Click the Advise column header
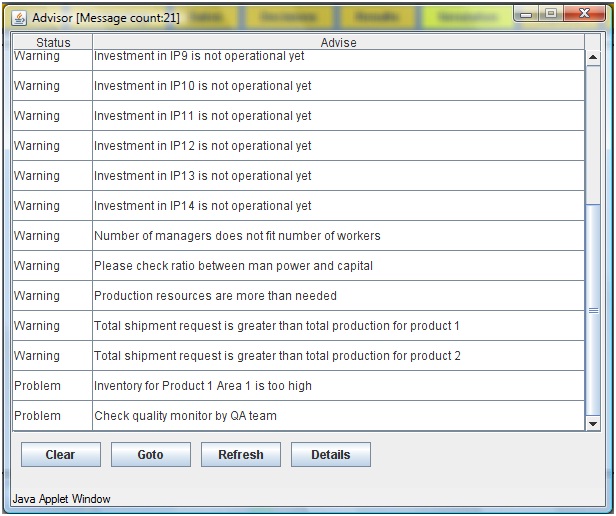This screenshot has height=516, width=616. tap(338, 43)
